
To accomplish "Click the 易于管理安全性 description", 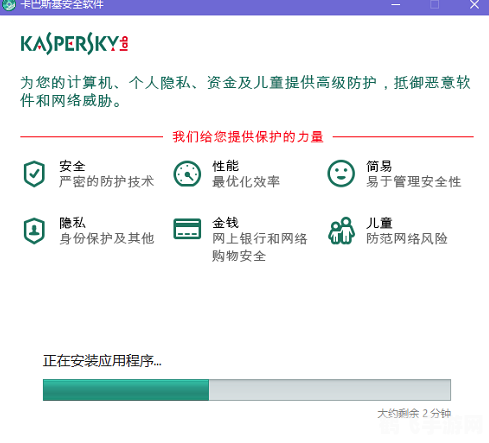I will click(413, 182).
